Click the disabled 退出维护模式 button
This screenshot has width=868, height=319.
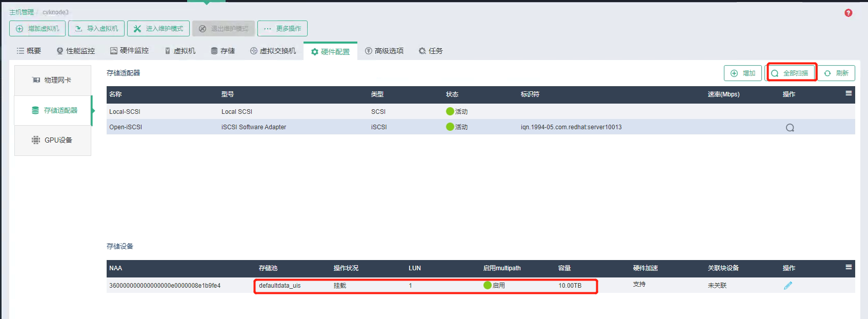pyautogui.click(x=224, y=29)
